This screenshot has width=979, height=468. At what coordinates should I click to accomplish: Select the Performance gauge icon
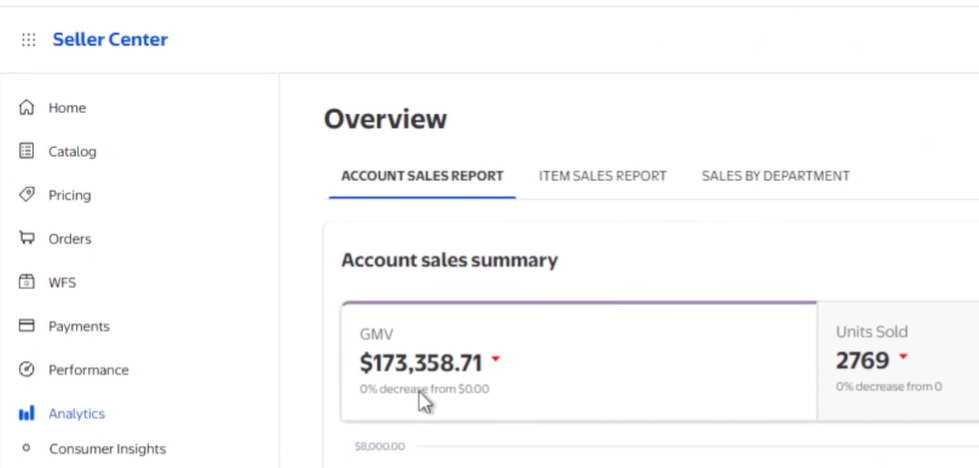[x=28, y=370]
